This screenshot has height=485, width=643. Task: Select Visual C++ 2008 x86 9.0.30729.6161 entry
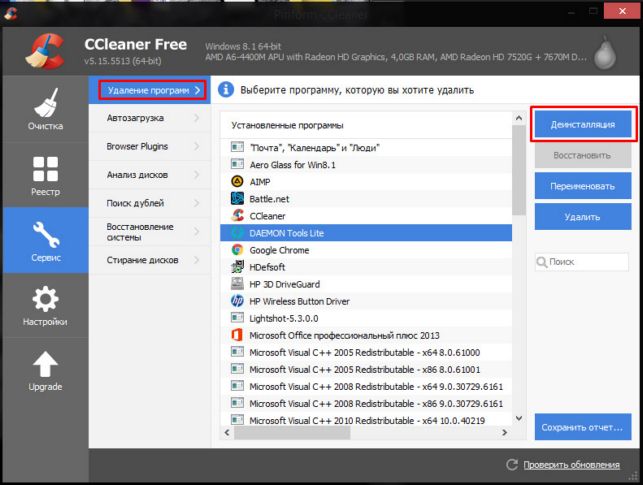click(366, 403)
